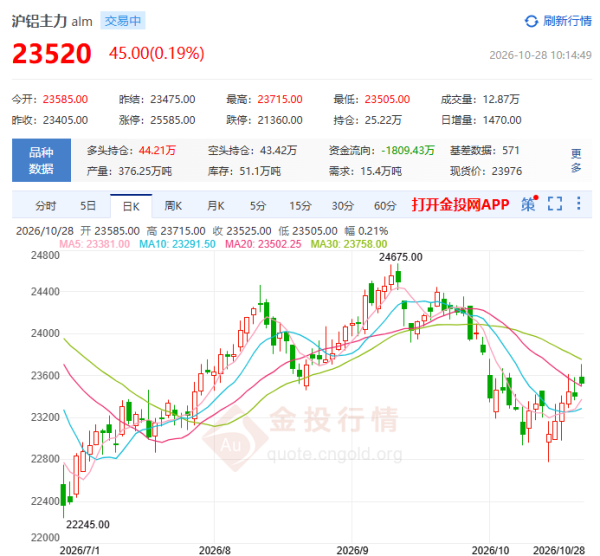Click the 库存 51.1万吨 value
The height and width of the screenshot is (556, 600).
(x=260, y=171)
